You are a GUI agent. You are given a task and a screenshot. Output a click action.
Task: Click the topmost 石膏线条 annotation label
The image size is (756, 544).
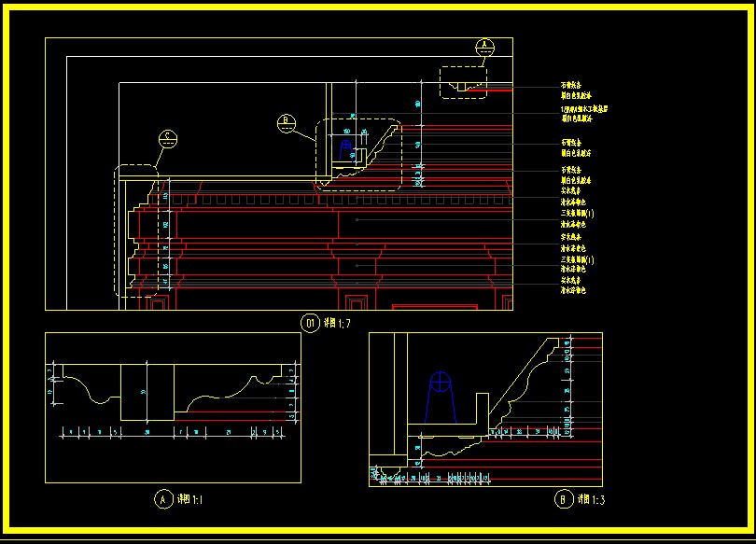[571, 85]
